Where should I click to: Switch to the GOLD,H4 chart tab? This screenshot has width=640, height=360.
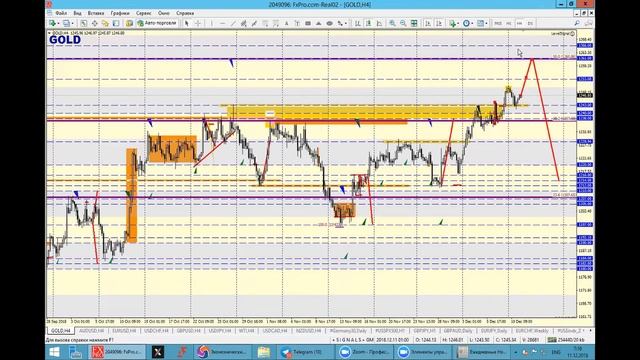pyautogui.click(x=60, y=331)
